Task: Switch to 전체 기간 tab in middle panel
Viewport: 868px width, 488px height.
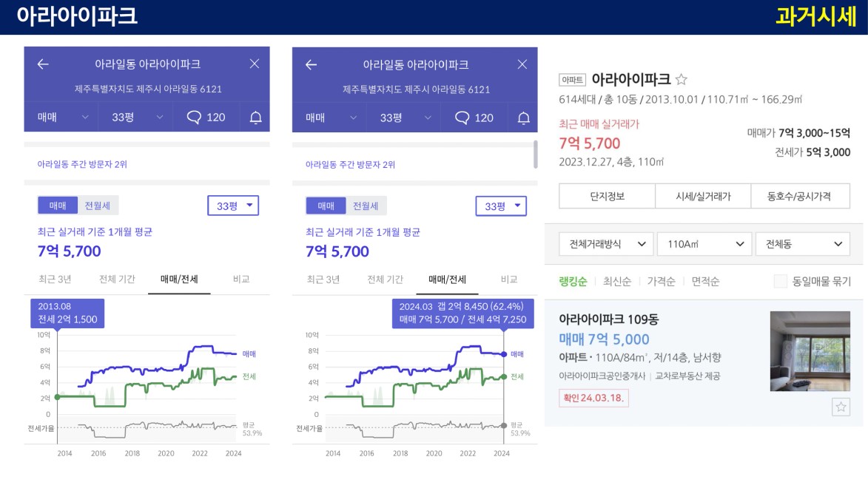Action: [386, 280]
